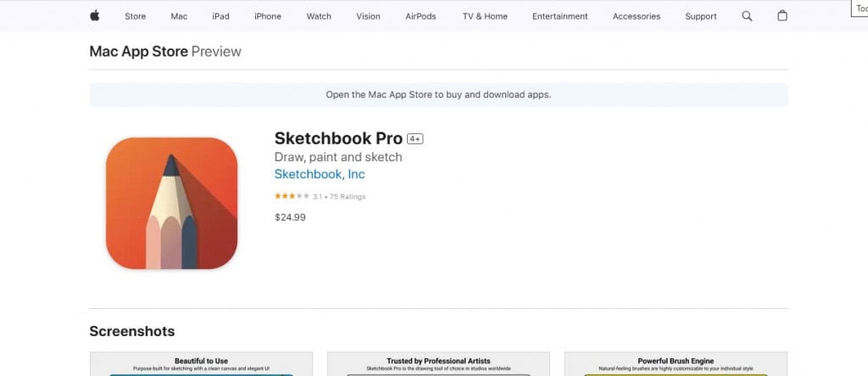
Task: Open the AirPods menu item
Action: 420,16
